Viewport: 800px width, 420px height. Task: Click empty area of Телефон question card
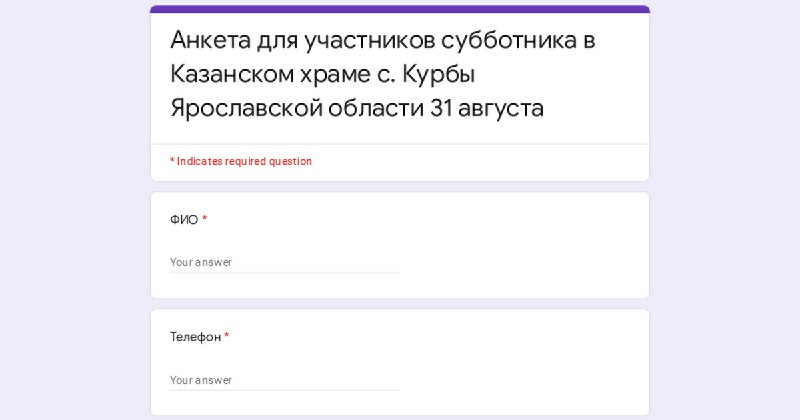pyautogui.click(x=520, y=362)
